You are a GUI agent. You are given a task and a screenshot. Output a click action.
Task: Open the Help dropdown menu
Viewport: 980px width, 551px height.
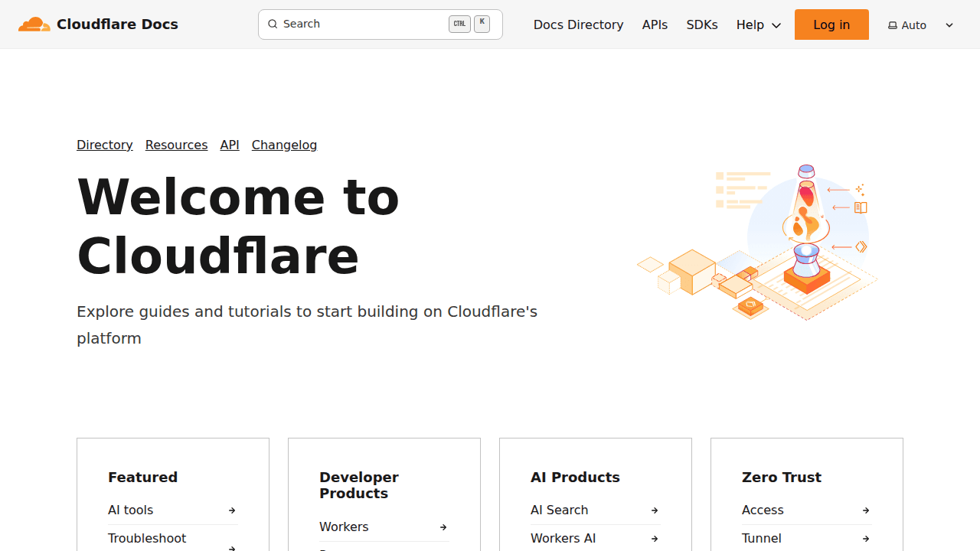[758, 24]
